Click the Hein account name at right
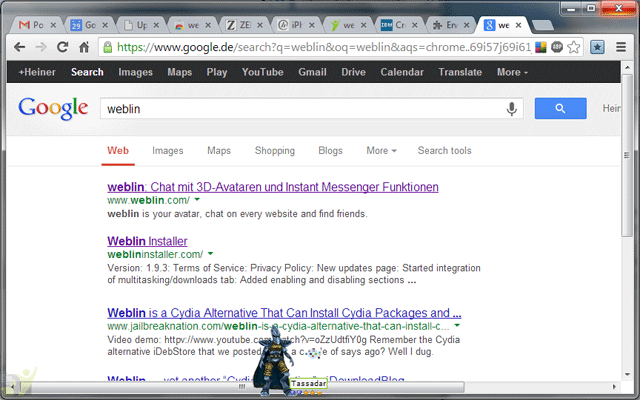Screen dimensions: 640x400 [611, 108]
